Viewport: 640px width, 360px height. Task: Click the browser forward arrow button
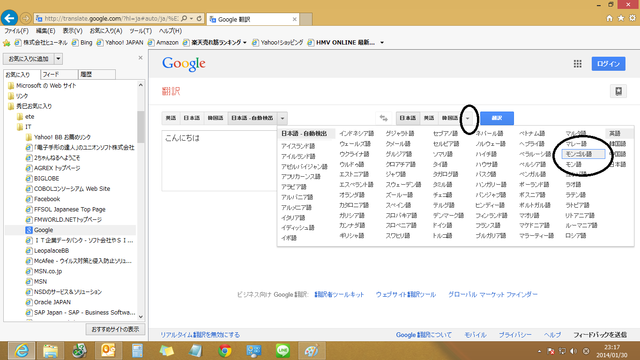[x=25, y=18]
